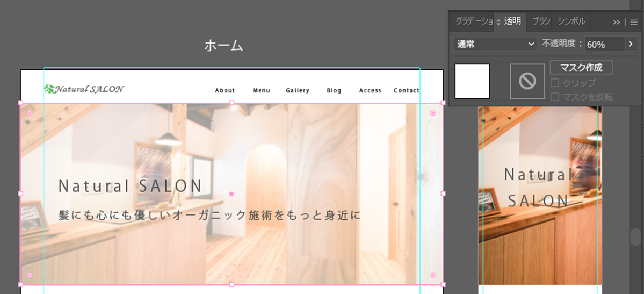The height and width of the screenshot is (294, 644).
Task: Open the transparency panel hamburger menu
Action: click(634, 22)
